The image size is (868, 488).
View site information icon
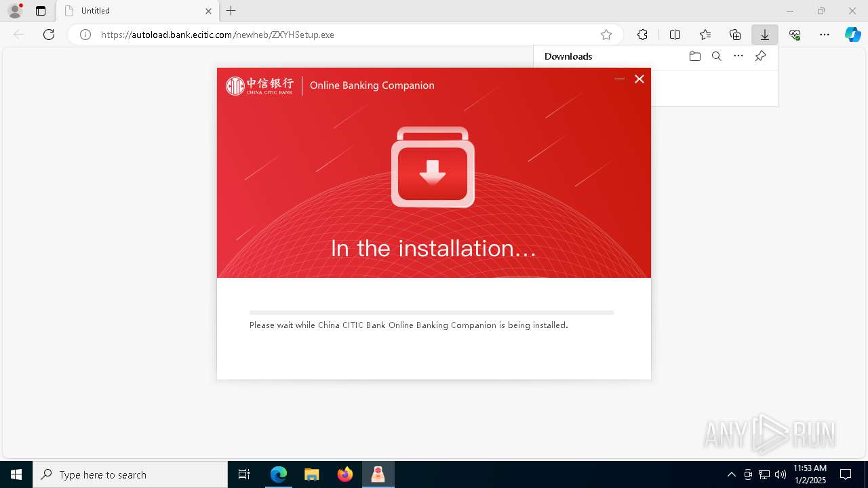click(85, 35)
